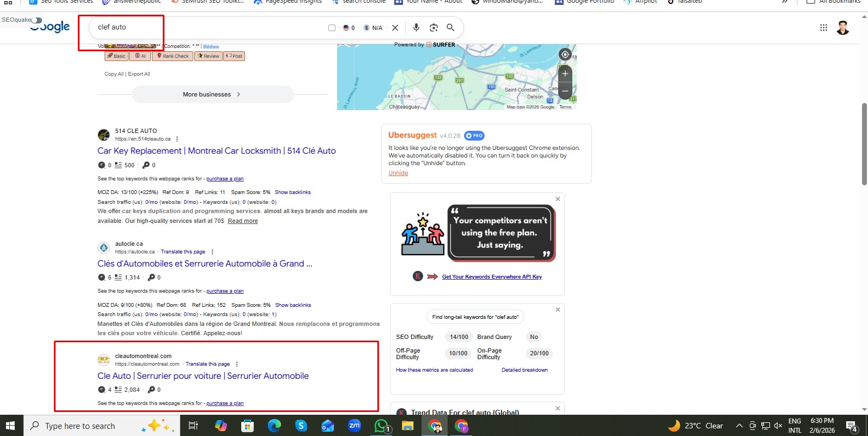
Task: Center the map on my location
Action: [x=565, y=55]
